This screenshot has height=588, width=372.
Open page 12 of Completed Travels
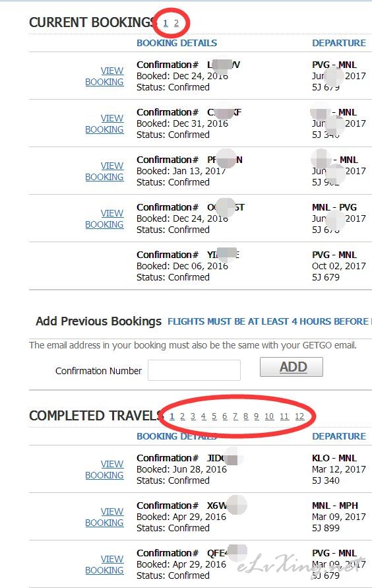pyautogui.click(x=299, y=416)
